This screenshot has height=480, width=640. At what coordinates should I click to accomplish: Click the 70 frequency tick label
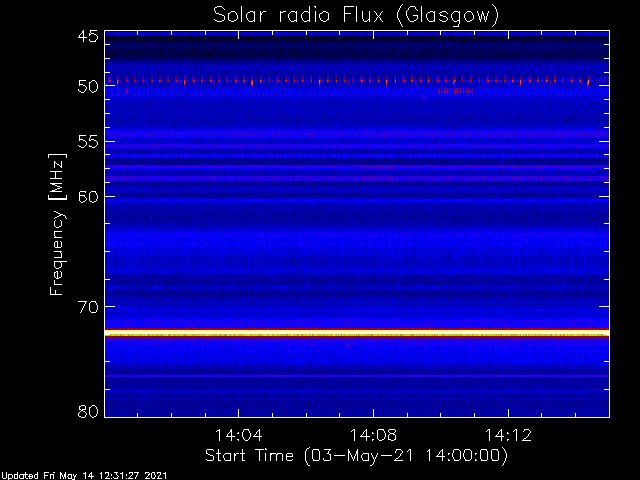pyautogui.click(x=88, y=307)
